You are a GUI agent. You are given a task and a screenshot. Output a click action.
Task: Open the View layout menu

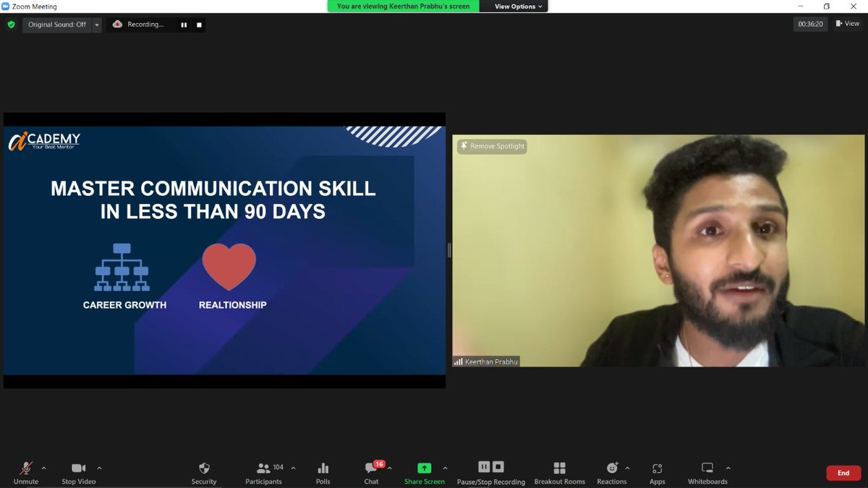pos(847,24)
